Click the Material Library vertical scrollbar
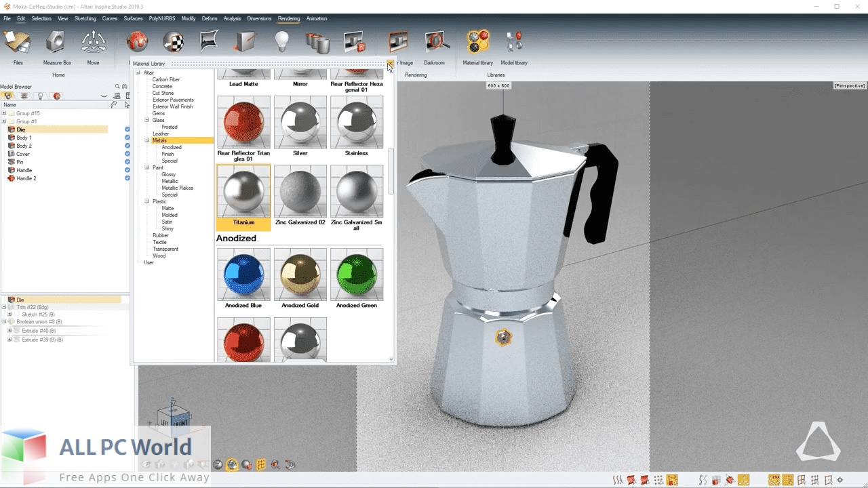868x488 pixels. click(391, 171)
